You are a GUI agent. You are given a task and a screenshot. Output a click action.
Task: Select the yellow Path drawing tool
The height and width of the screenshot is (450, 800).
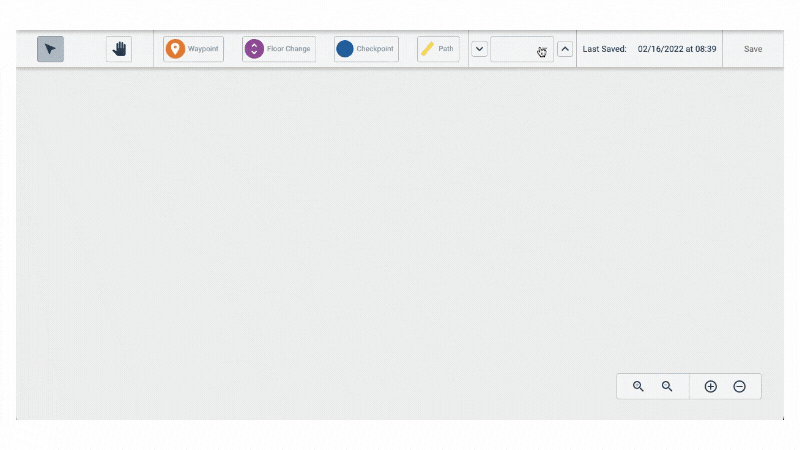(438, 49)
